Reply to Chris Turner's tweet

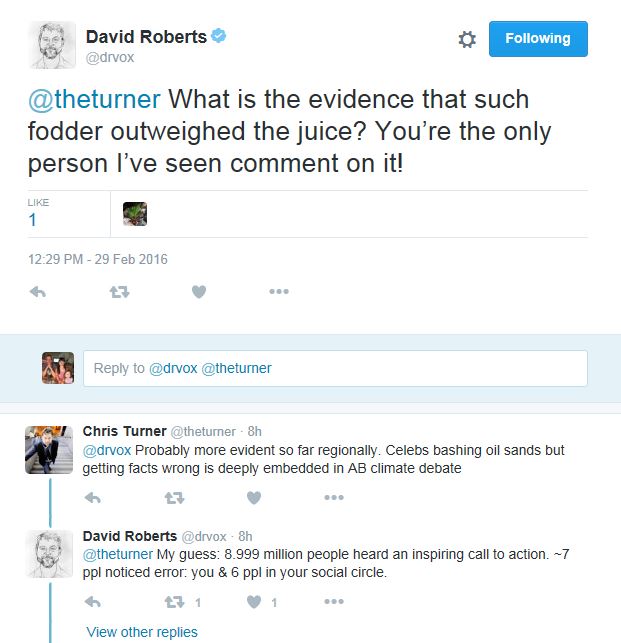coord(93,497)
